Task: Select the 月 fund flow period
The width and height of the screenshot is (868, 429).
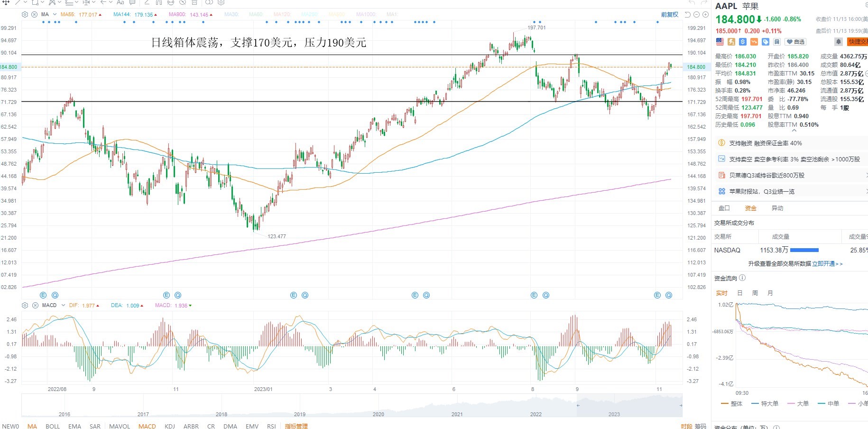Action: 770,293
